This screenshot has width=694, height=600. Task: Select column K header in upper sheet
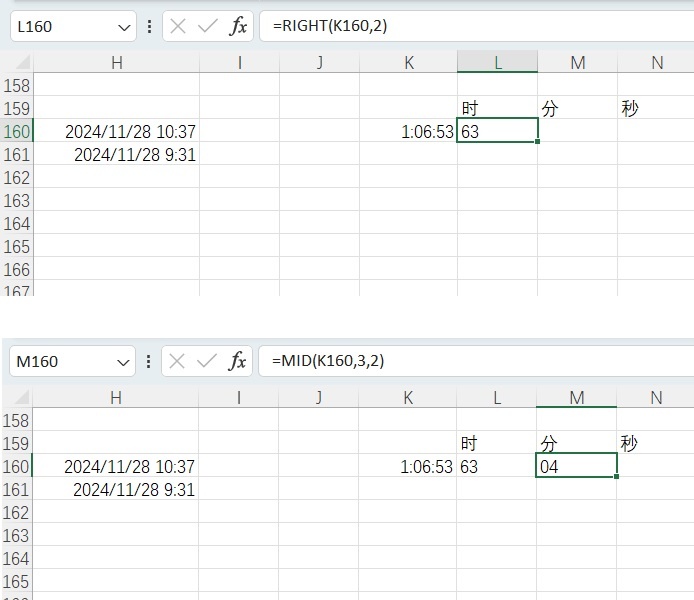409,63
